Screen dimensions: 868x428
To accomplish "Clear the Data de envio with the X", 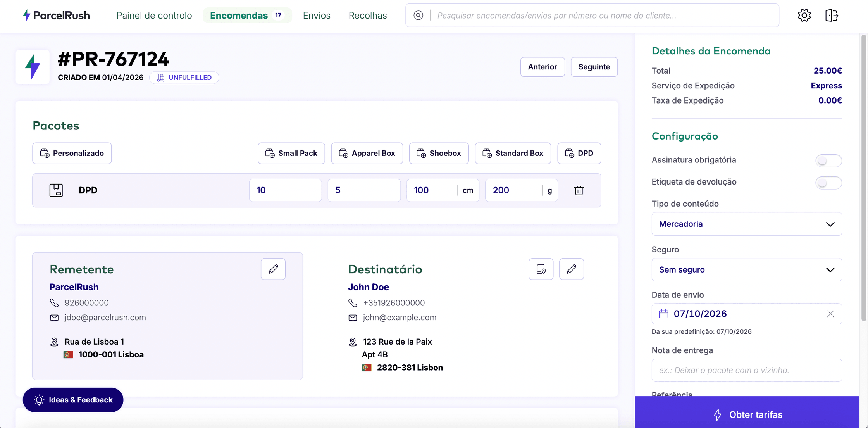I will pos(830,314).
